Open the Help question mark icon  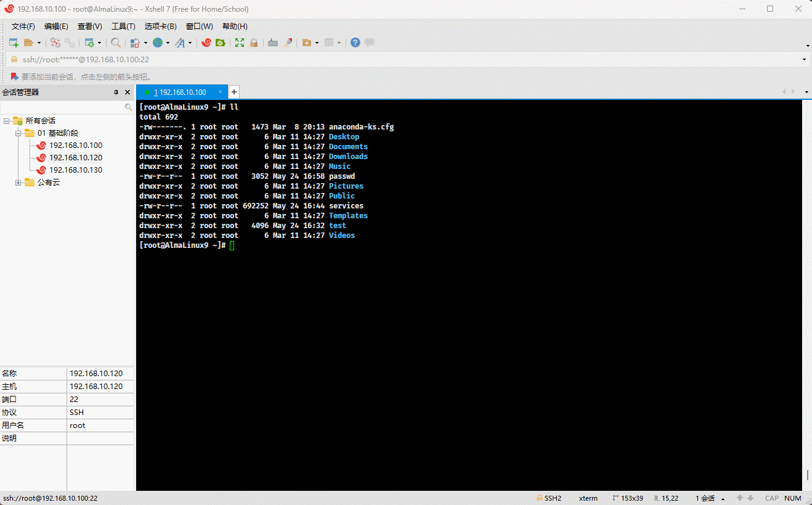(355, 43)
